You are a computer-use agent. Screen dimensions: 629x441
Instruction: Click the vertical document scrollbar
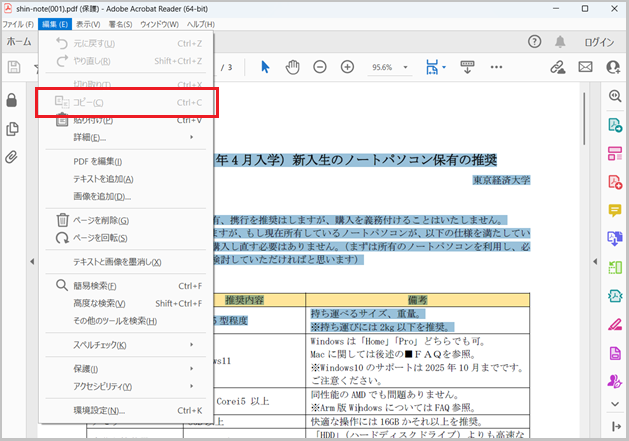click(584, 118)
